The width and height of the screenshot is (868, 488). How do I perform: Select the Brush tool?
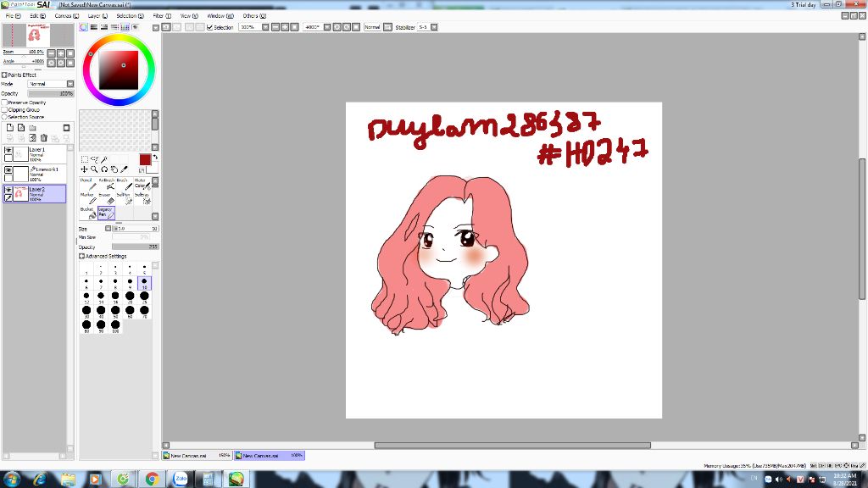(124, 184)
